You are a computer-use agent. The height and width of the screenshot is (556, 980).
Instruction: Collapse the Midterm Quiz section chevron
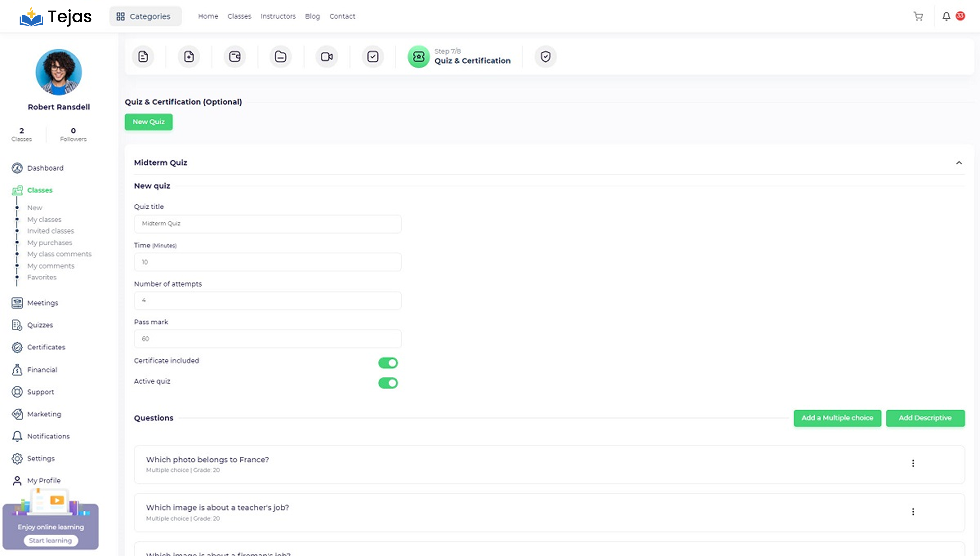(x=958, y=163)
